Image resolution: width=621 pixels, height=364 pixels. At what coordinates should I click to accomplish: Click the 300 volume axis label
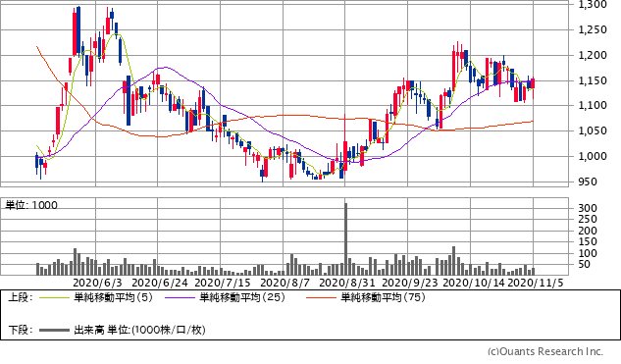click(588, 208)
